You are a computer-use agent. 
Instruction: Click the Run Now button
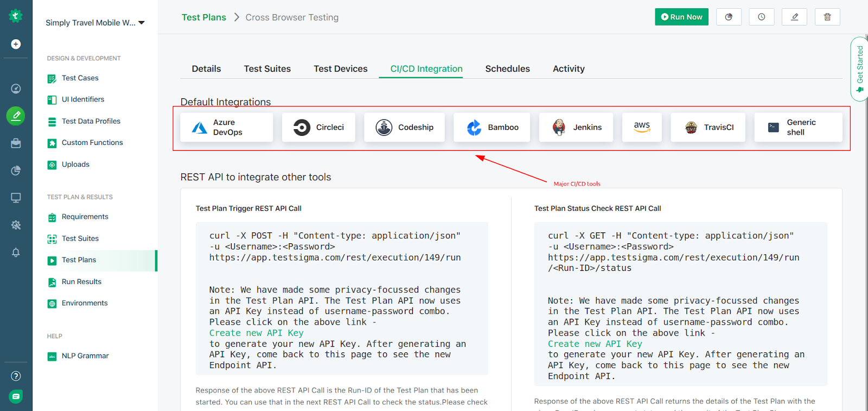coord(682,17)
